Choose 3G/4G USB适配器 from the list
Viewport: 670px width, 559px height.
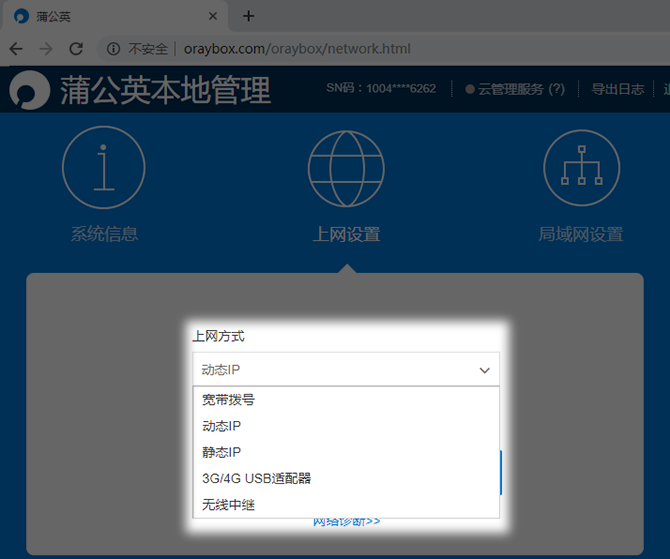pos(346,478)
